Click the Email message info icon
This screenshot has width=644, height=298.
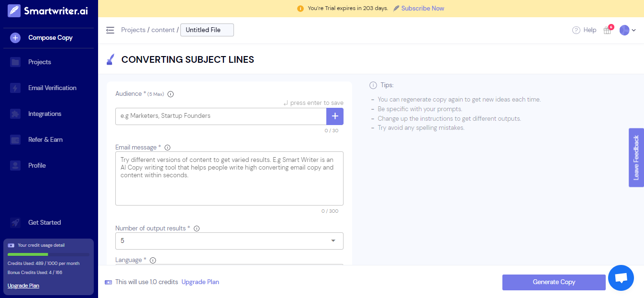[167, 148]
